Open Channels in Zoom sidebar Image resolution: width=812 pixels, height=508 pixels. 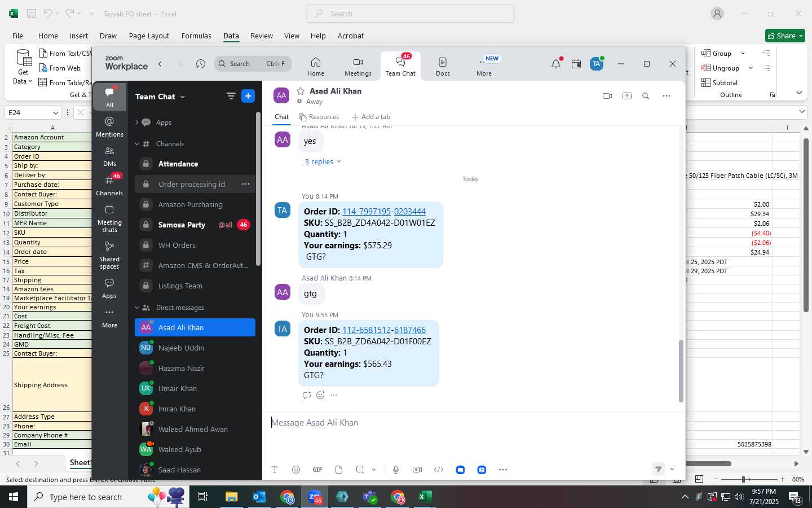pos(109,186)
